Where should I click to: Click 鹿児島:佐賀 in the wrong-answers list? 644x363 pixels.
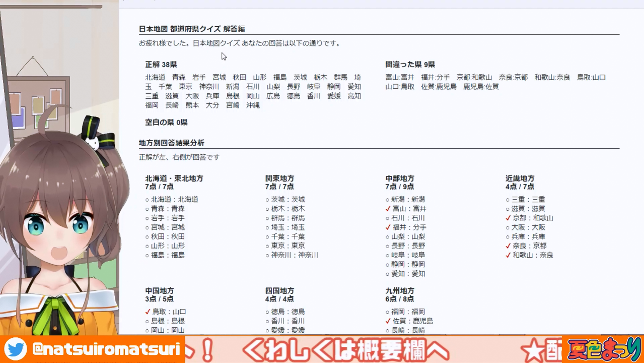(481, 87)
